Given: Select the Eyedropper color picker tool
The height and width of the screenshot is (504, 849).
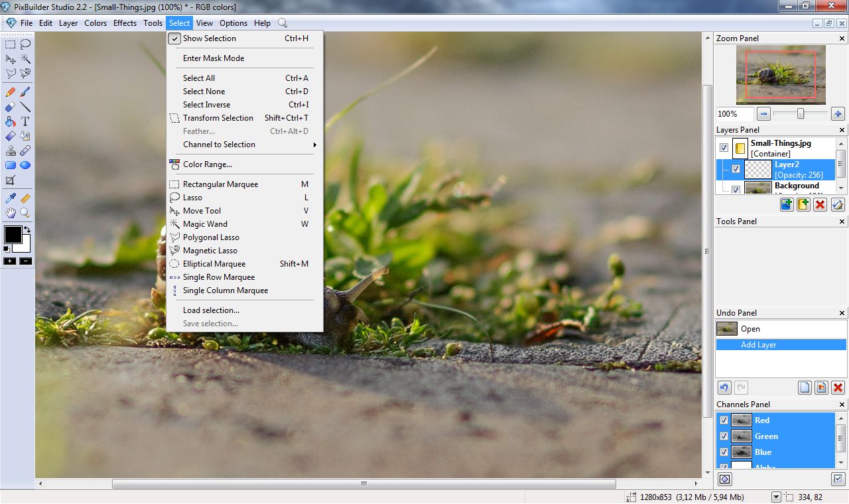Looking at the screenshot, I should click(11, 198).
